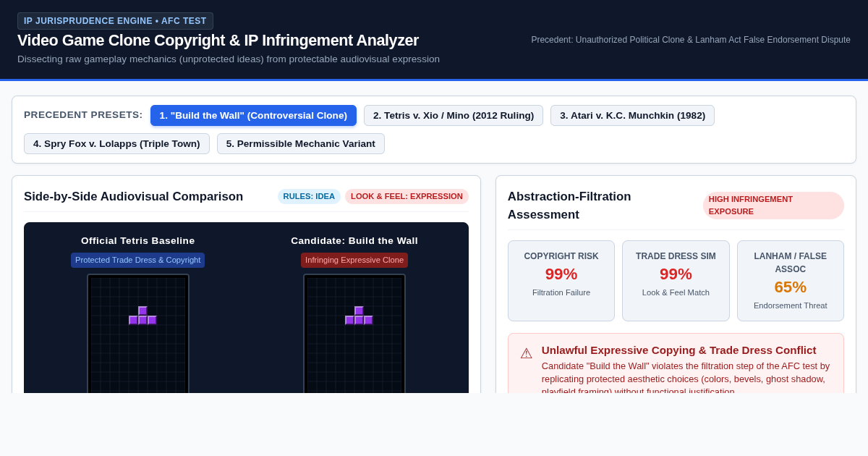The image size is (868, 456).
Task: Click the Filtration Failure caption
Action: pyautogui.click(x=561, y=292)
